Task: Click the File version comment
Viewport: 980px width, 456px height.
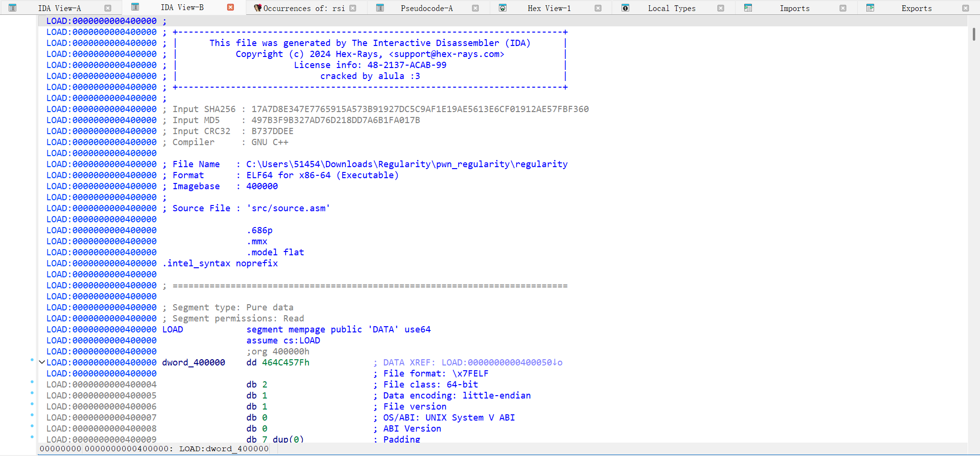Action: (x=410, y=407)
